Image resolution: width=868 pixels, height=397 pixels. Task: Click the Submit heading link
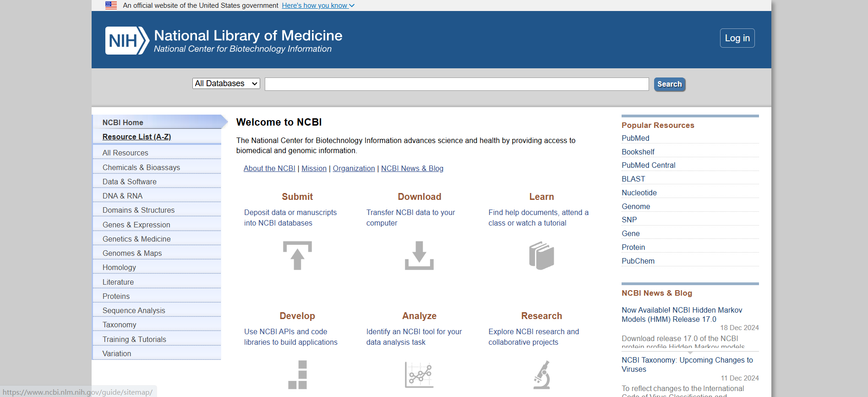pyautogui.click(x=297, y=197)
